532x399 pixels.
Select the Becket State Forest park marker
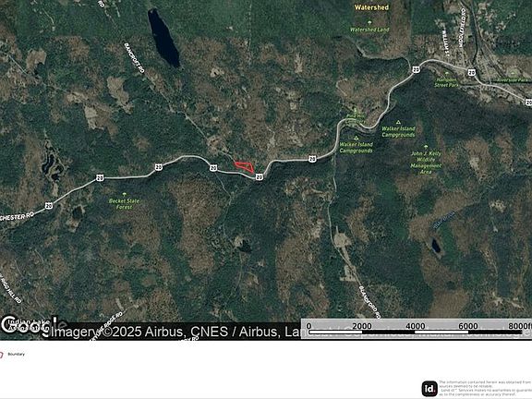coord(124,194)
